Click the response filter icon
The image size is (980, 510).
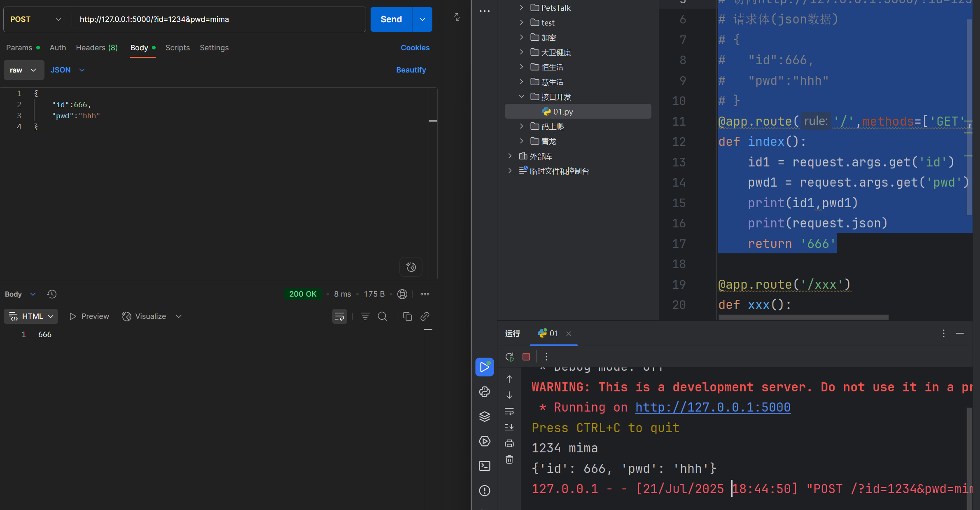365,316
